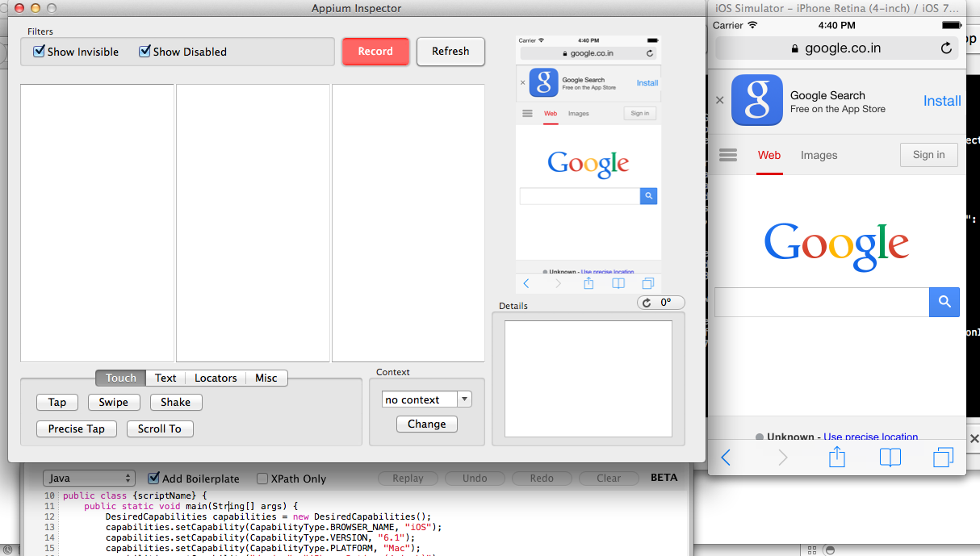Switch to the Touch tab

(121, 378)
